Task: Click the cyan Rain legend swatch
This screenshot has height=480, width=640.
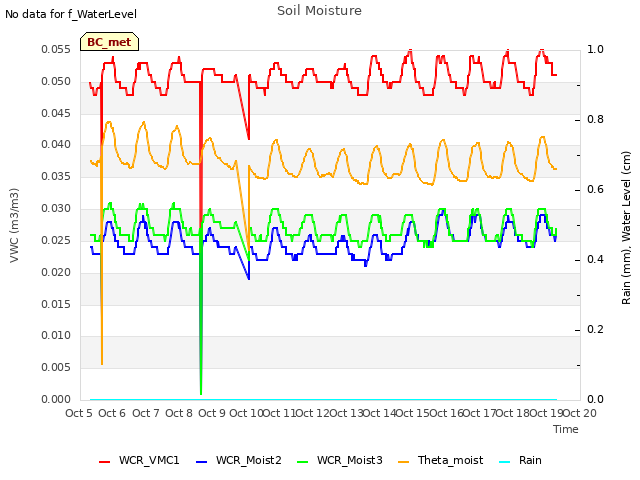Action: tap(504, 462)
